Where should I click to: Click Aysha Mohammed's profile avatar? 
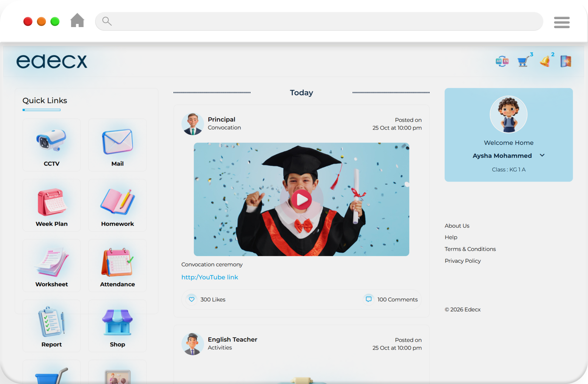coord(509,114)
